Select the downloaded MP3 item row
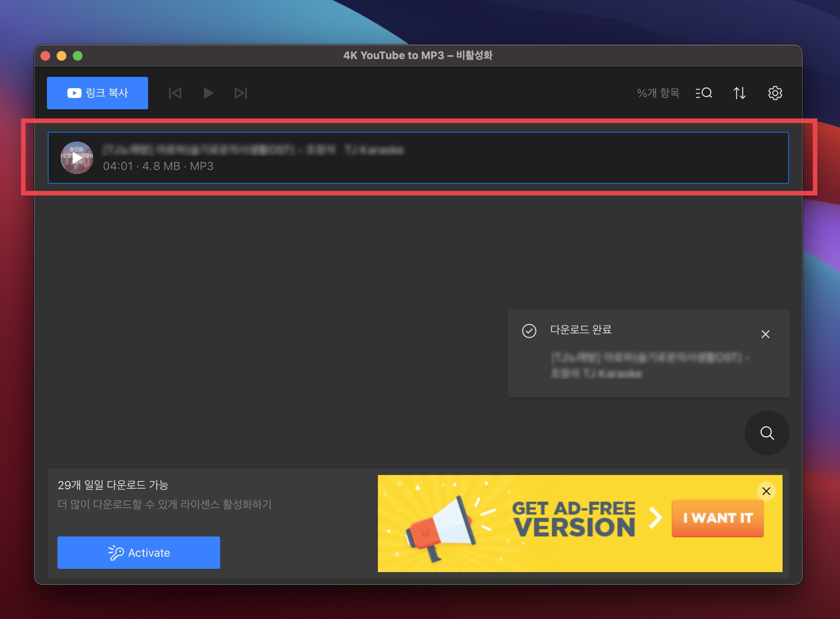Screen dimensions: 840x619 (445, 158)
